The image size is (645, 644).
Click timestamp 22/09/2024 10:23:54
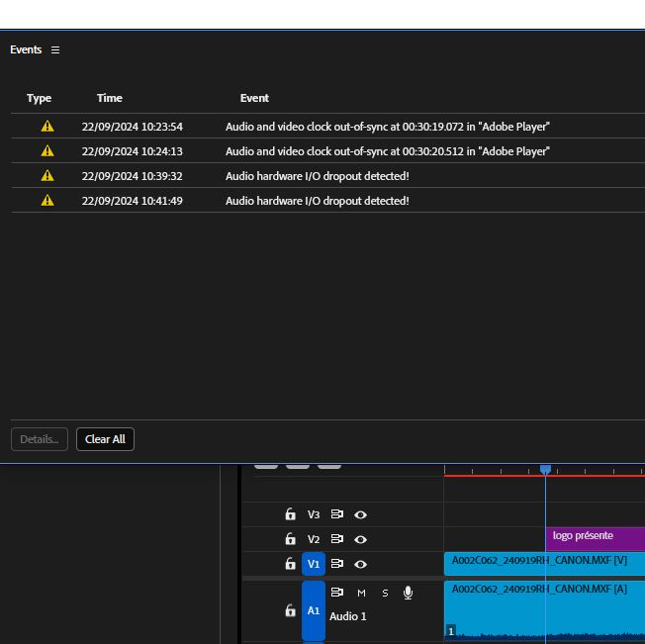pos(132,127)
